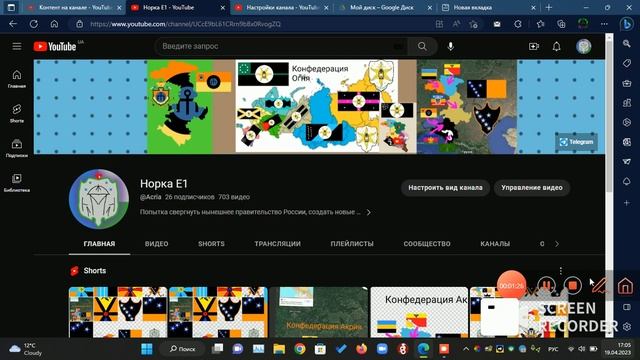Open the weather widget 12°C Cloudy

click(x=26, y=349)
